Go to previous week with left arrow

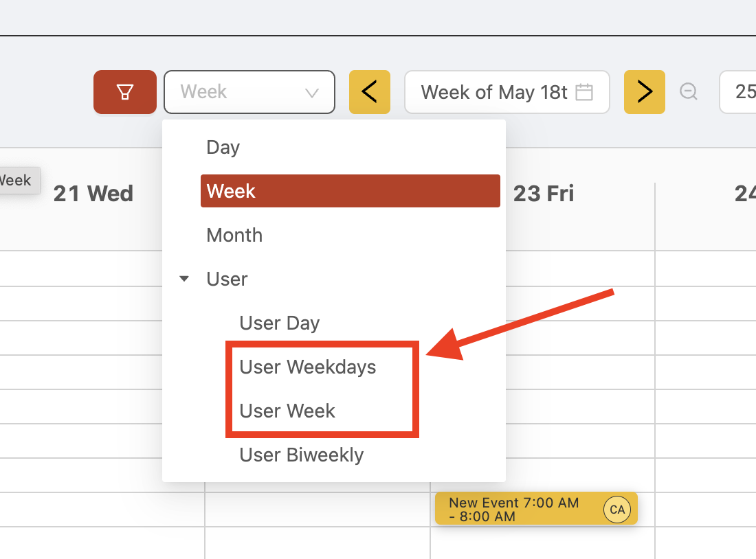pos(369,92)
